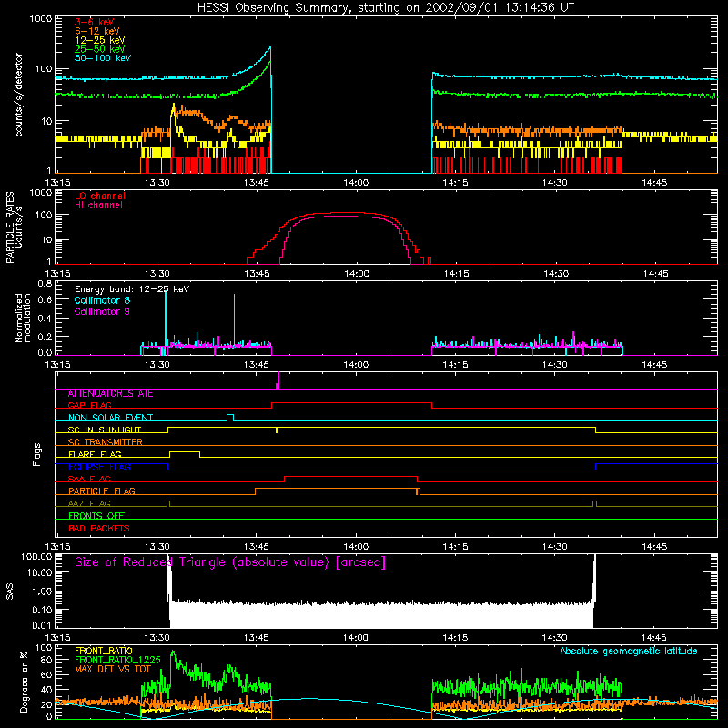728x728 pixels.
Task: Click the 'ATTENUATOR_STATE' flag label
Action: coord(110,394)
